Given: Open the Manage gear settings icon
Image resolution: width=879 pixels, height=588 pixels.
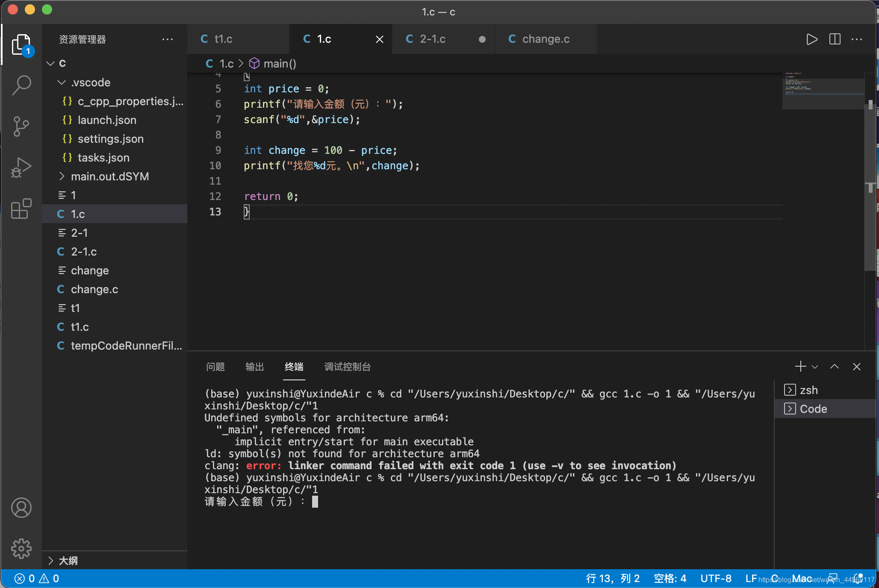Looking at the screenshot, I should pyautogui.click(x=21, y=549).
